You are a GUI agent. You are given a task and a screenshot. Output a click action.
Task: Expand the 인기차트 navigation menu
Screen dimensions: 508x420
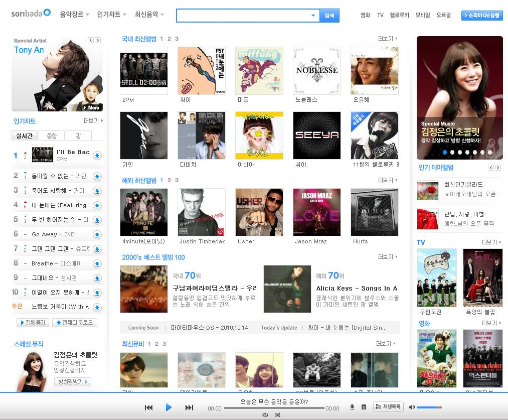point(112,15)
